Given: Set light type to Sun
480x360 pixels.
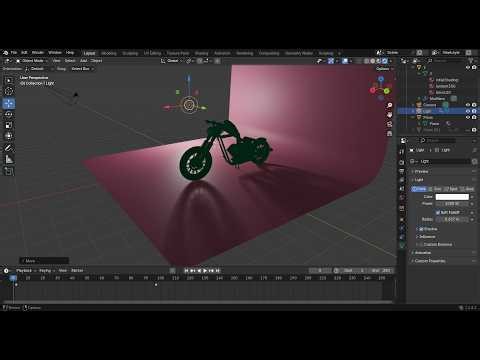Looking at the screenshot, I should coord(436,189).
